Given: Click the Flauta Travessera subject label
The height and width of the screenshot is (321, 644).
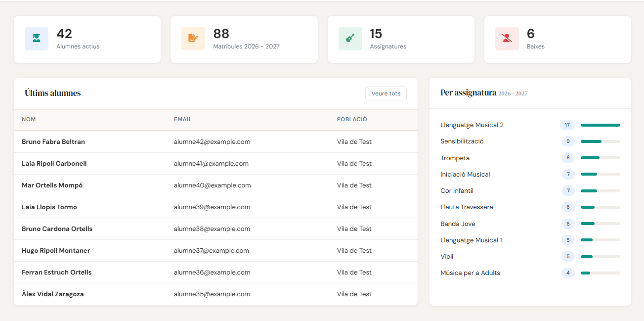Looking at the screenshot, I should (467, 207).
